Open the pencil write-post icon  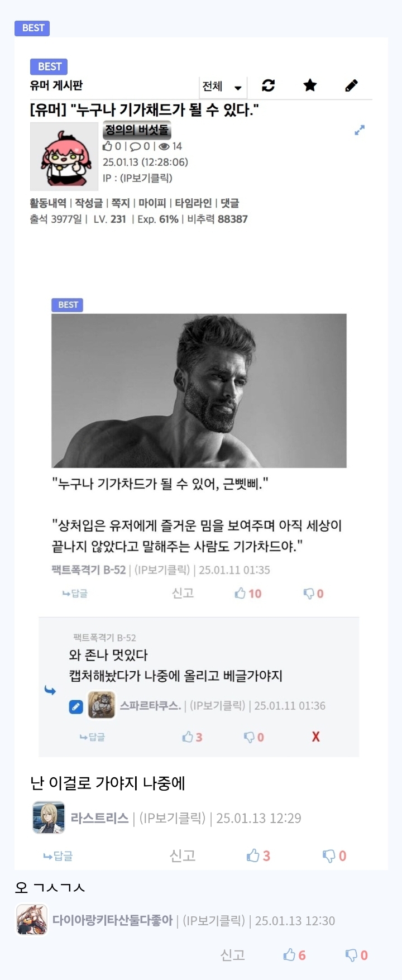coord(351,85)
